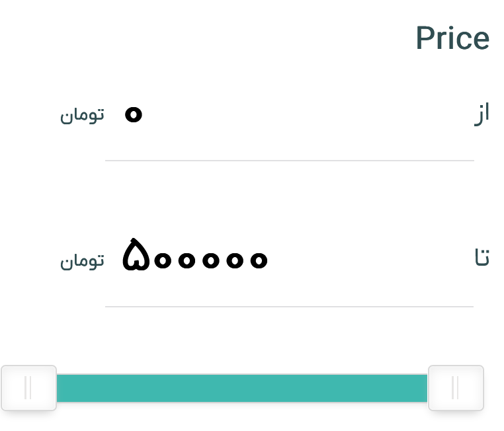This screenshot has width=504, height=431.
Task: Click the grip lines on the right slider handle
Action: (x=455, y=388)
